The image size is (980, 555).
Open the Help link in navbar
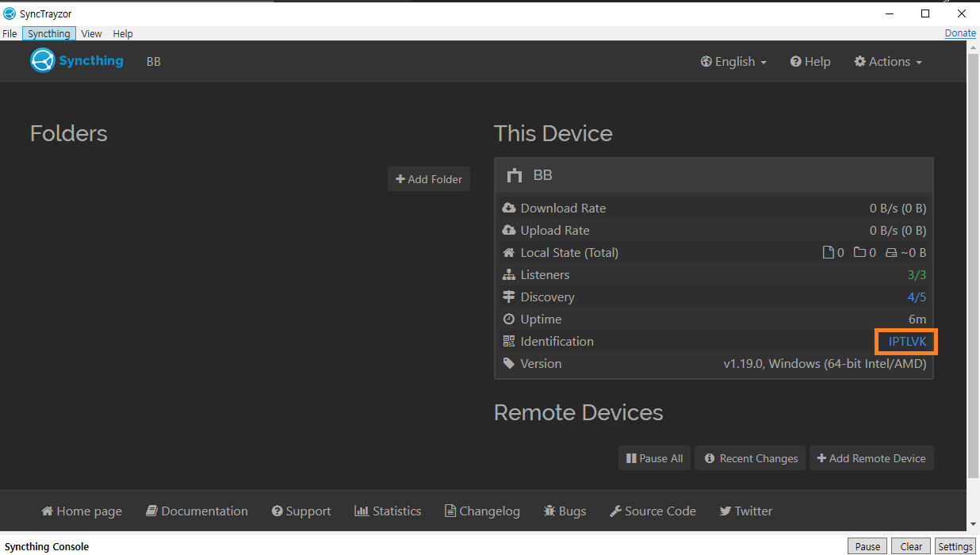tap(810, 61)
